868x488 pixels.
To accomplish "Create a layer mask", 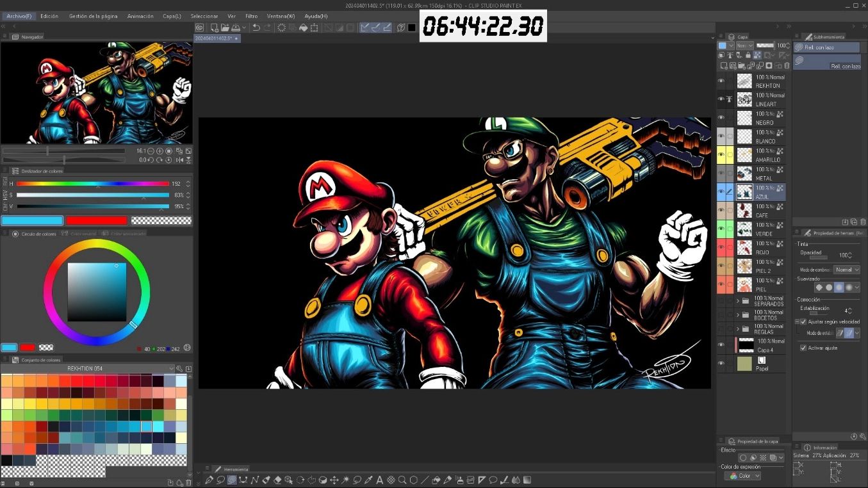I will [769, 65].
